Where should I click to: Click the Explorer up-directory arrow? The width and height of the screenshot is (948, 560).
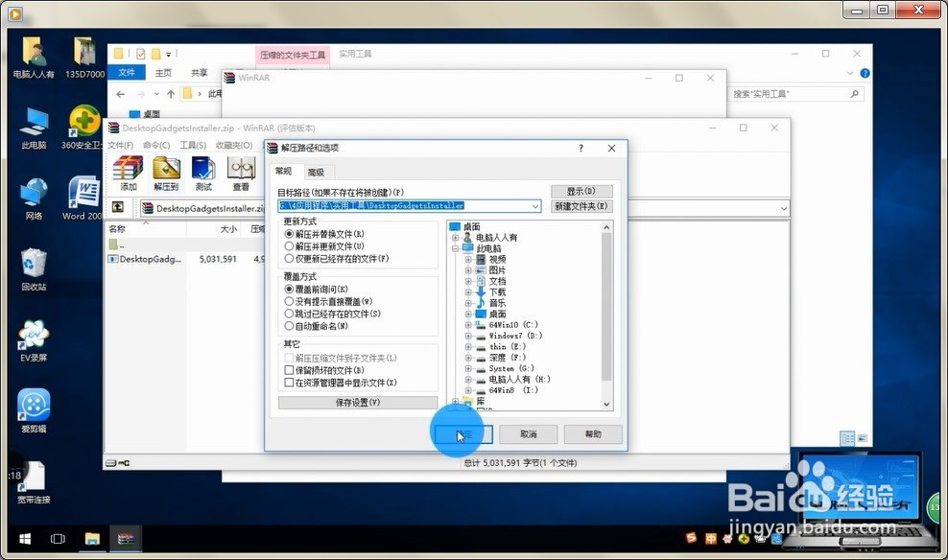171,94
